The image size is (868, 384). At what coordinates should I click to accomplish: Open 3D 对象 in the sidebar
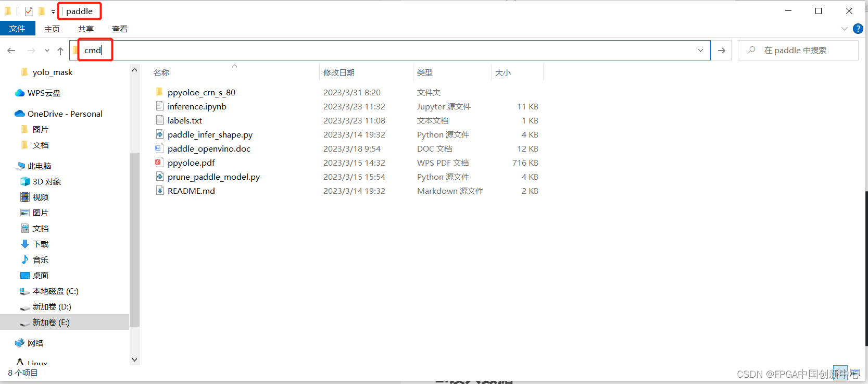coord(46,182)
